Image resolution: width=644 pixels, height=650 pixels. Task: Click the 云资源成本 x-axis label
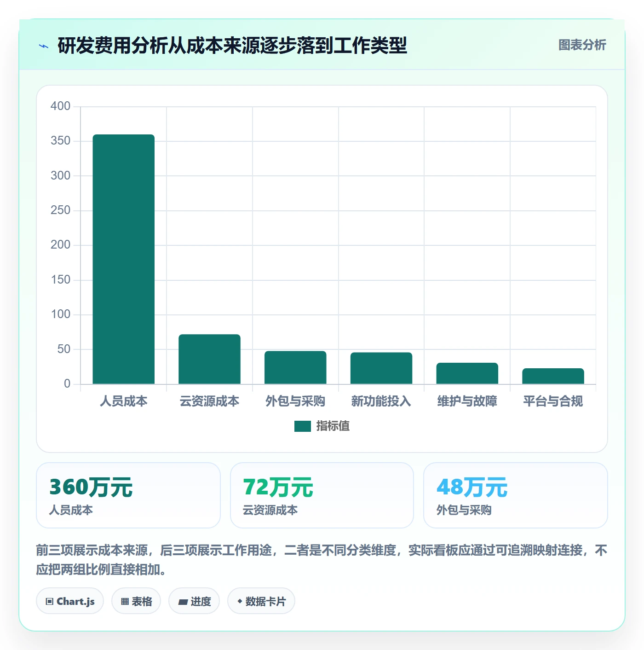pos(209,401)
